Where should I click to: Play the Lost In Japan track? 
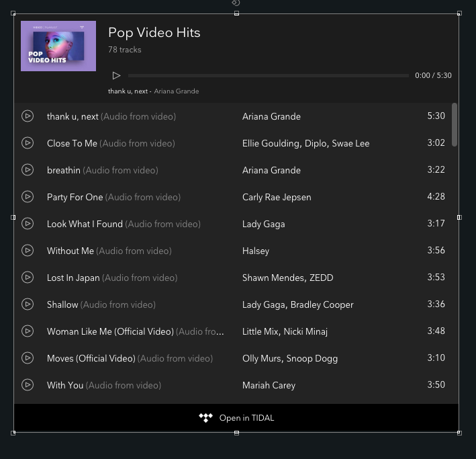28,278
